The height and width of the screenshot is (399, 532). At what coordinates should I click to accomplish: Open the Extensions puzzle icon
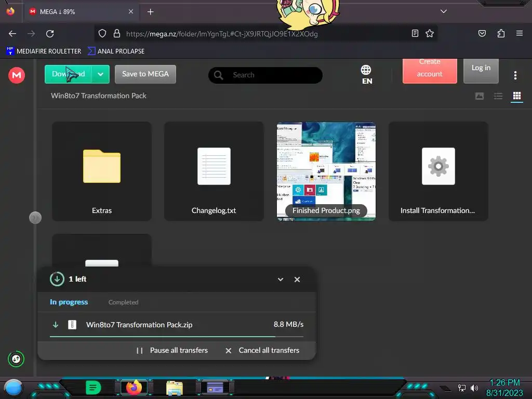pos(501,33)
